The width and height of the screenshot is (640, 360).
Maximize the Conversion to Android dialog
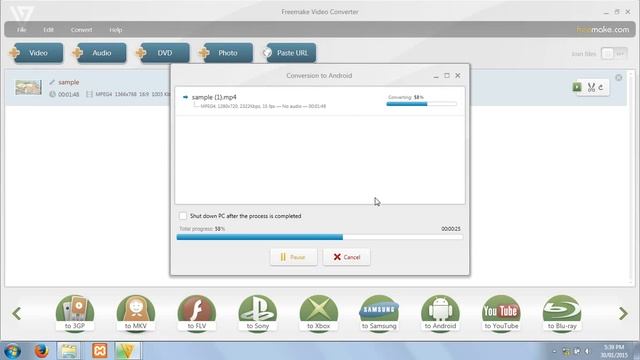pos(447,76)
